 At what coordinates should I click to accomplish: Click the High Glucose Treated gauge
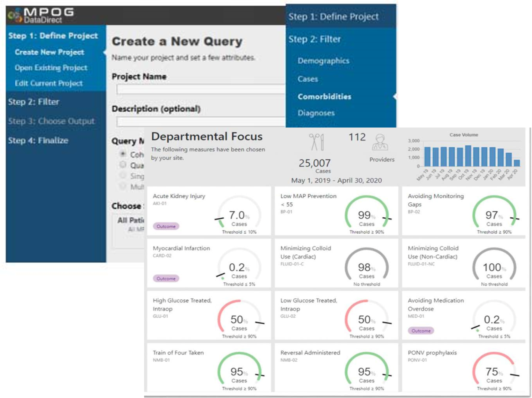tap(239, 319)
